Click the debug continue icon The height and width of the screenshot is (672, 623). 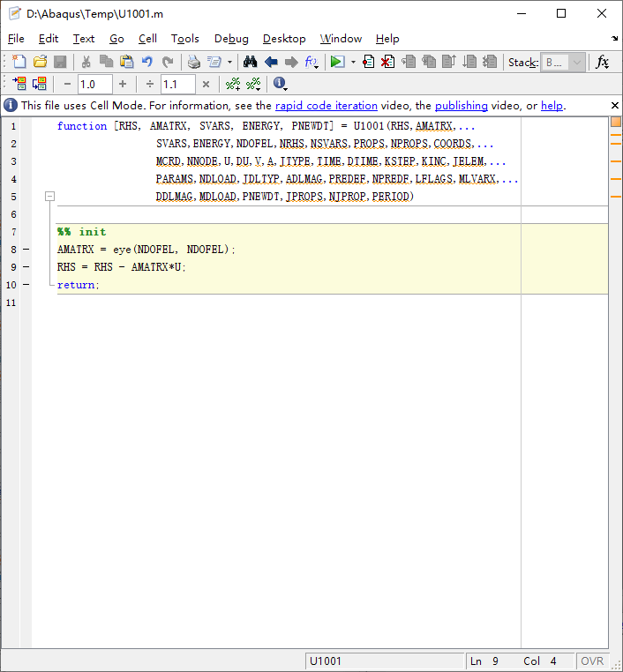(x=469, y=62)
